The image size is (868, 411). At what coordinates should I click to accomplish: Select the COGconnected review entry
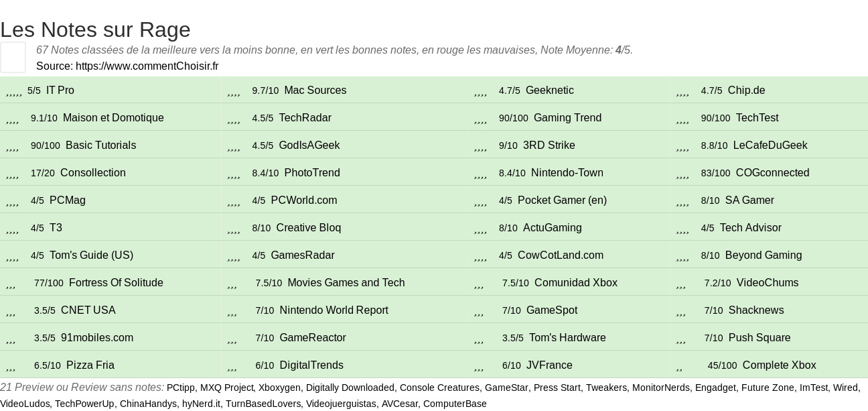[x=772, y=173]
